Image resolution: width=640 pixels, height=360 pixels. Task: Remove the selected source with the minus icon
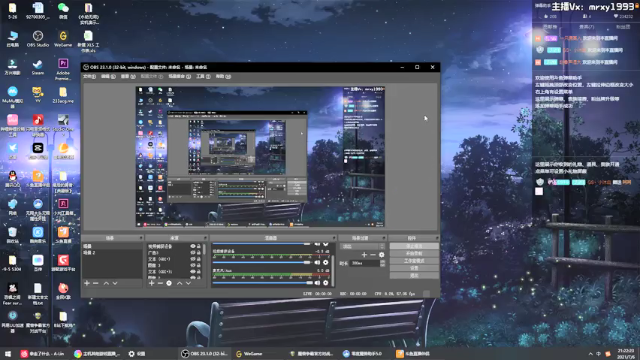click(x=160, y=283)
